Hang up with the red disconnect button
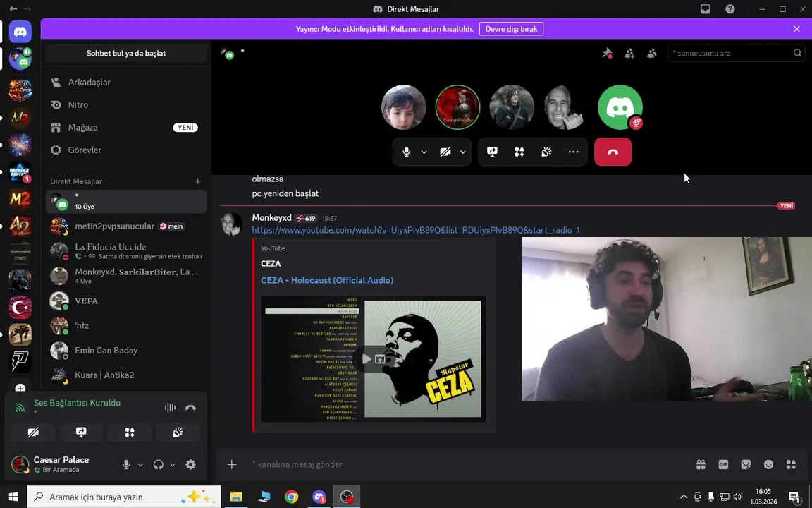The height and width of the screenshot is (508, 812). coord(613,152)
